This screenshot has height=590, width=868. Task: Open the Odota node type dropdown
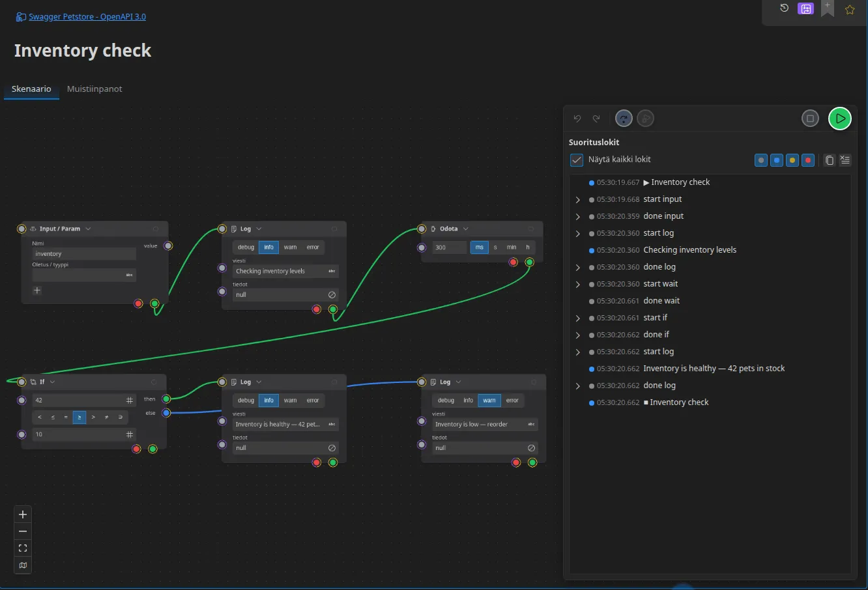(x=465, y=229)
